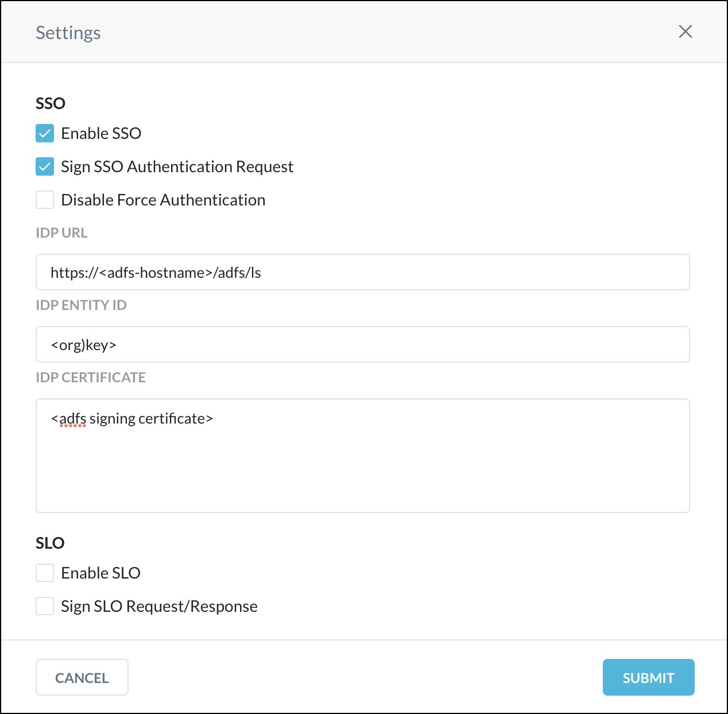The width and height of the screenshot is (728, 714).
Task: Toggle the Enable SLO checkbox off
Action: [44, 573]
